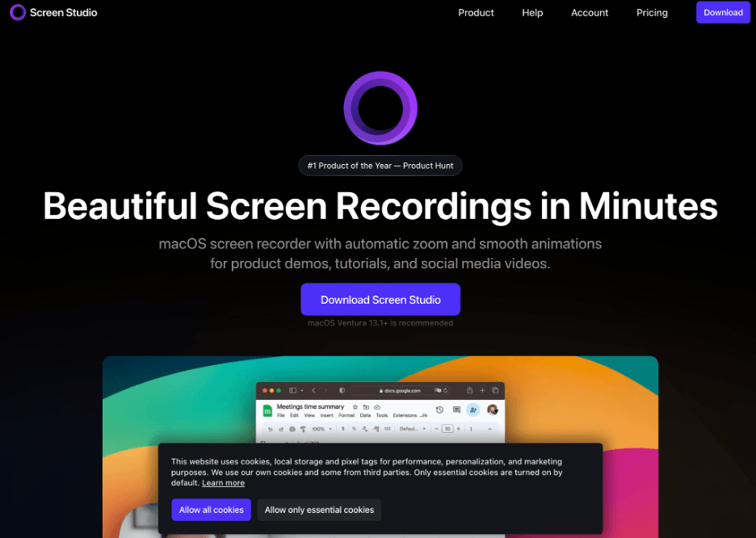
Task: Choose Allow only essential cookies
Action: pos(319,510)
